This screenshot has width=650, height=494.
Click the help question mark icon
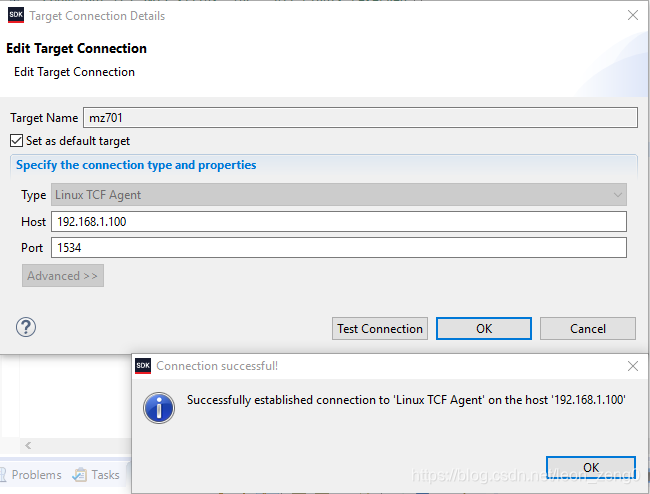click(x=26, y=327)
